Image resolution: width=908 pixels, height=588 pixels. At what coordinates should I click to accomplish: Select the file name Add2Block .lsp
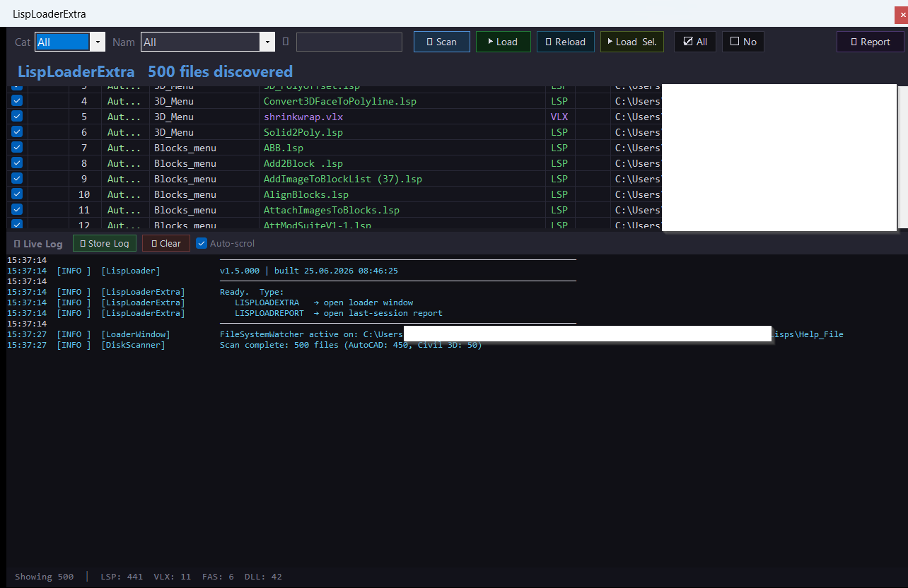(x=303, y=163)
